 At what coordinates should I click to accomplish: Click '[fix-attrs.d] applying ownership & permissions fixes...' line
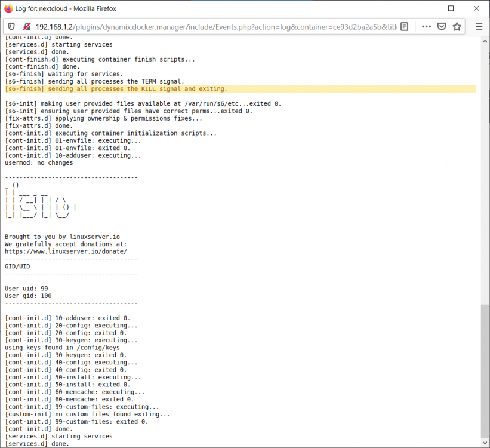click(103, 118)
